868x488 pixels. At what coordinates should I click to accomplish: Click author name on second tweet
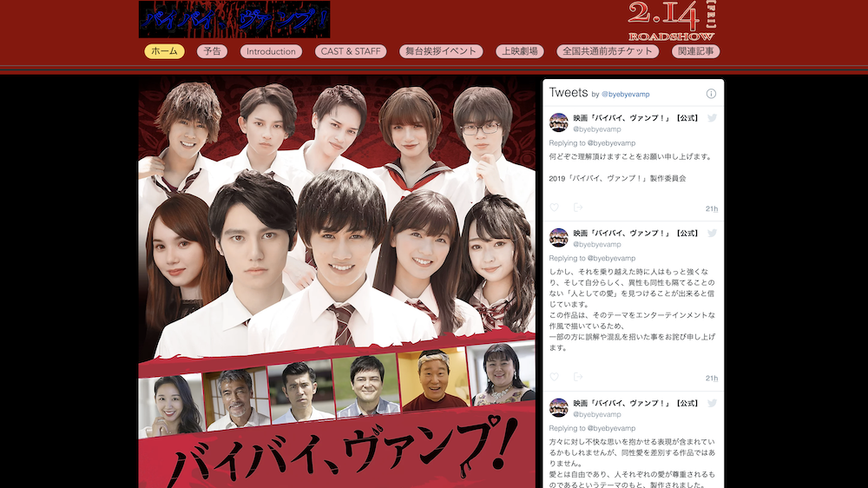(636, 234)
